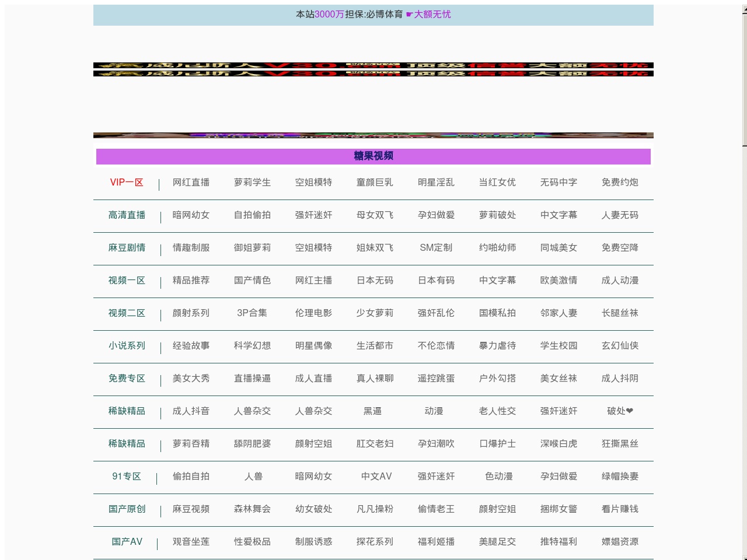The height and width of the screenshot is (560, 747).
Task: Go to the 视频一区 section
Action: pos(127,281)
